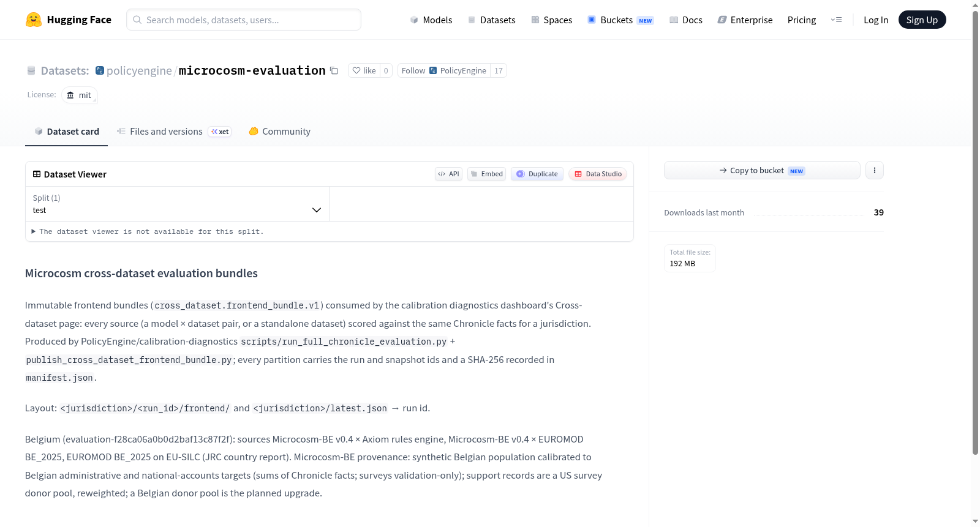Click the cross_dataset.frontend_bundle.v1 code text
980x527 pixels.
(236, 305)
